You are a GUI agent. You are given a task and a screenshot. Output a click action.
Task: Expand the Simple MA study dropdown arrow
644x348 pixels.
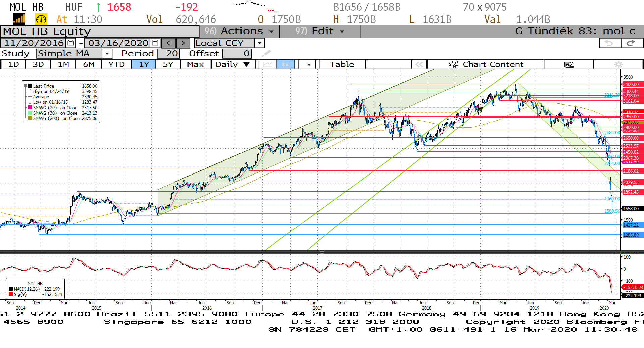tap(107, 53)
